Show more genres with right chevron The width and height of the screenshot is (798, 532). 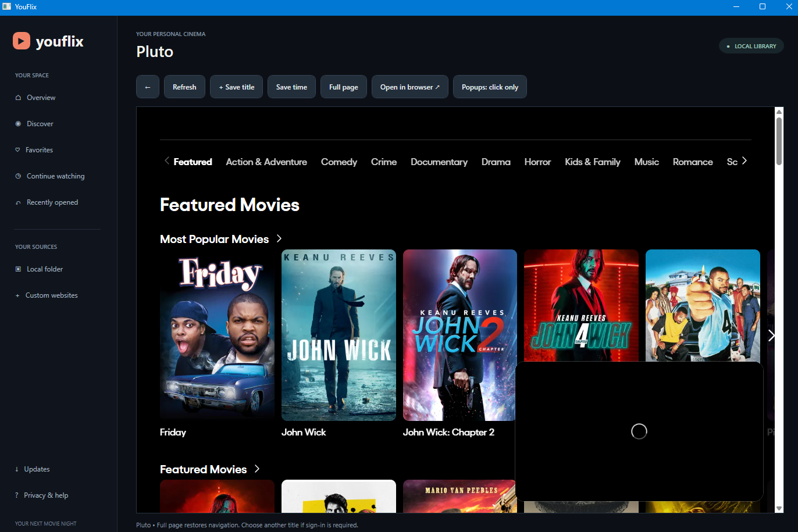(x=744, y=161)
